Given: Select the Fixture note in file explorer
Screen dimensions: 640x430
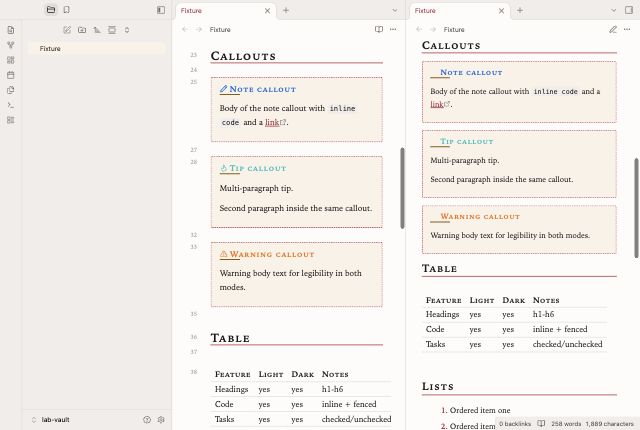Looking at the screenshot, I should 97,49.
